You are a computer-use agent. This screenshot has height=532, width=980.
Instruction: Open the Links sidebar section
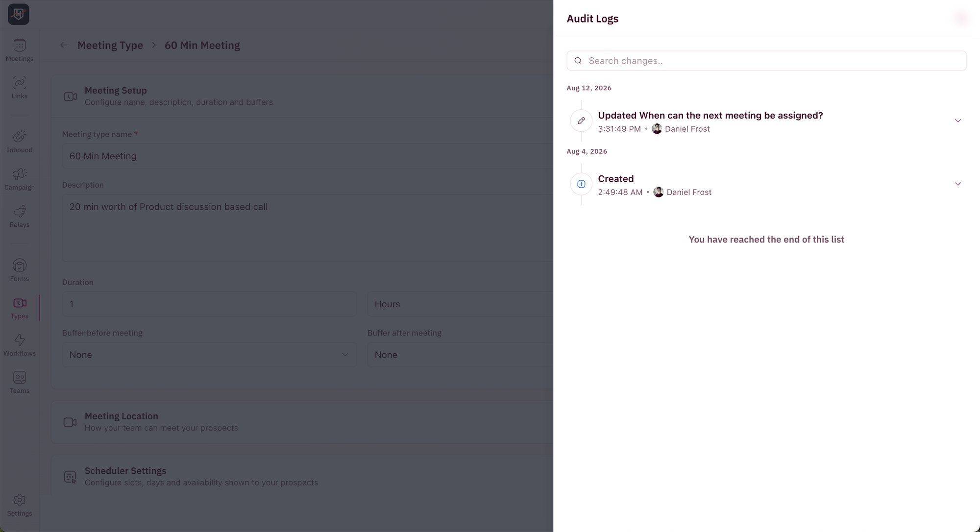tap(20, 88)
